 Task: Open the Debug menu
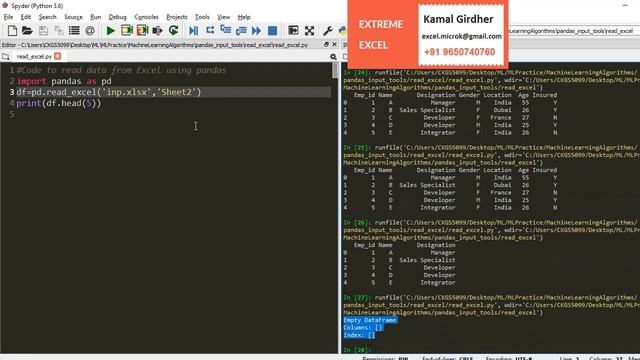pyautogui.click(x=118, y=17)
